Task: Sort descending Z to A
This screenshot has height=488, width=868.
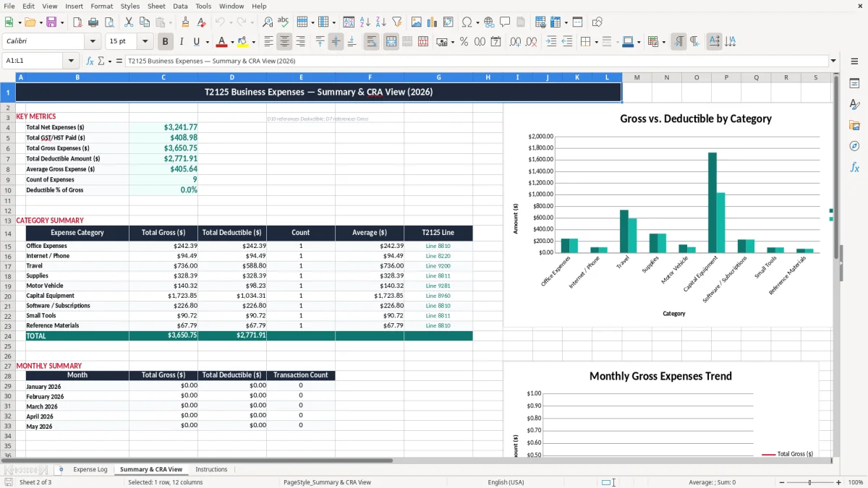Action: click(x=381, y=22)
